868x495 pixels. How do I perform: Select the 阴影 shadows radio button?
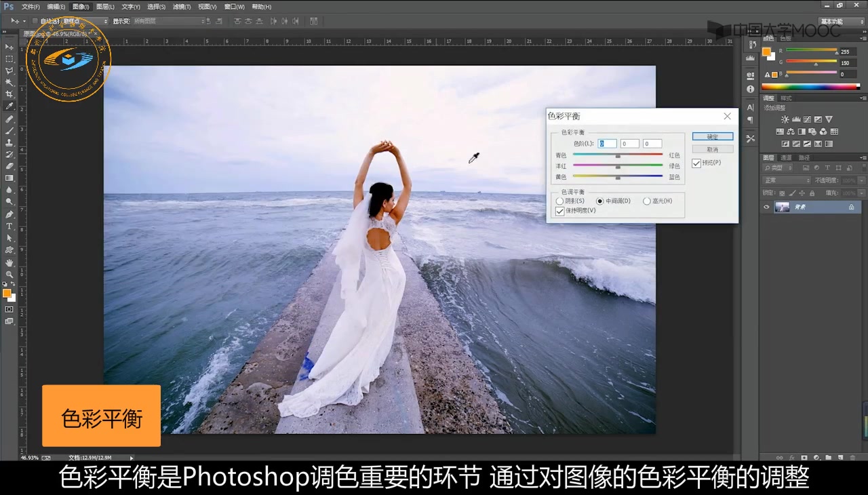[560, 201]
